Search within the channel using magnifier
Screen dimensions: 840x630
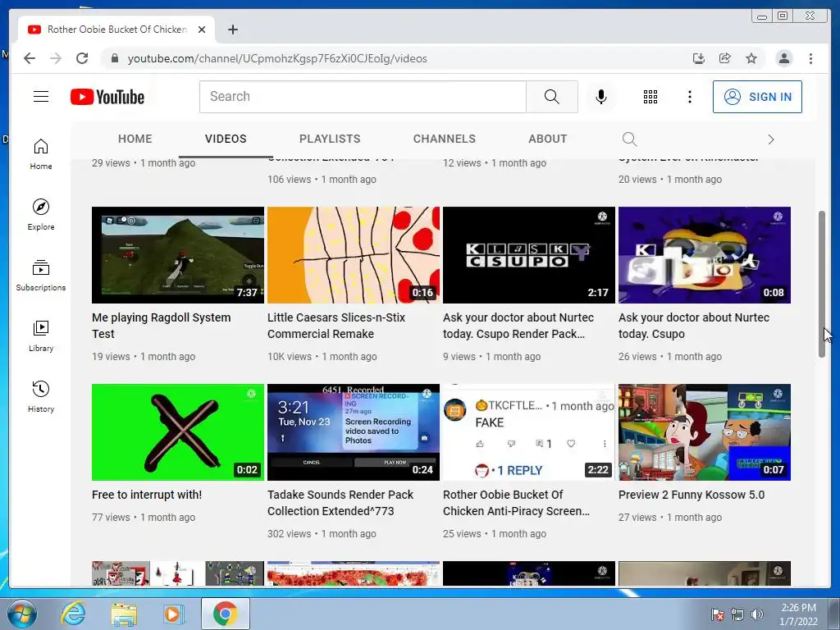629,139
